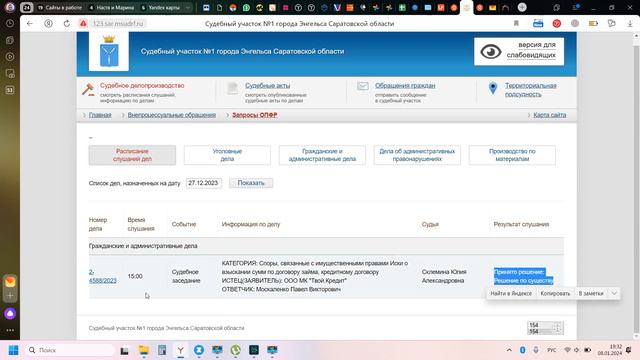Click the Yandex Browser taskbar icon
This screenshot has height=360, width=640.
point(180,350)
